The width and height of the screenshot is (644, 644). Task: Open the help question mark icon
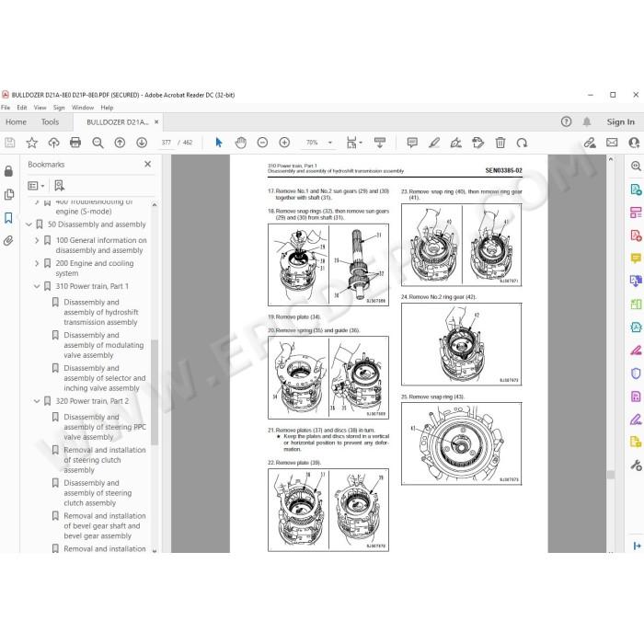566,121
